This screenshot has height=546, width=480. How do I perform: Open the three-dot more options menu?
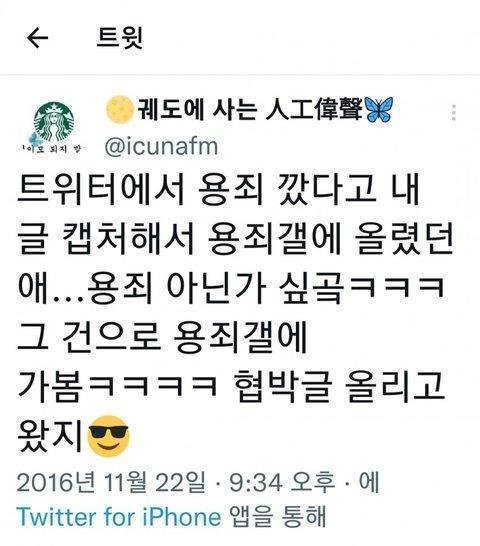(x=454, y=112)
